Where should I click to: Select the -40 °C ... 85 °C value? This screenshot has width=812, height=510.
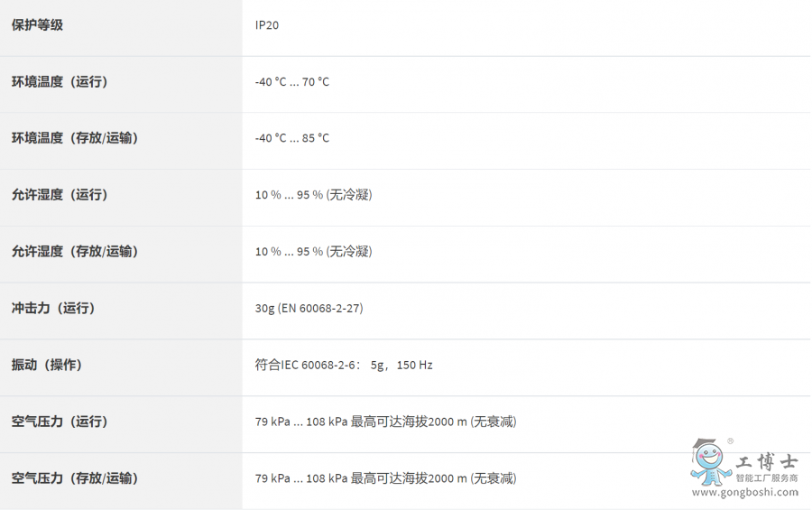coord(292,138)
